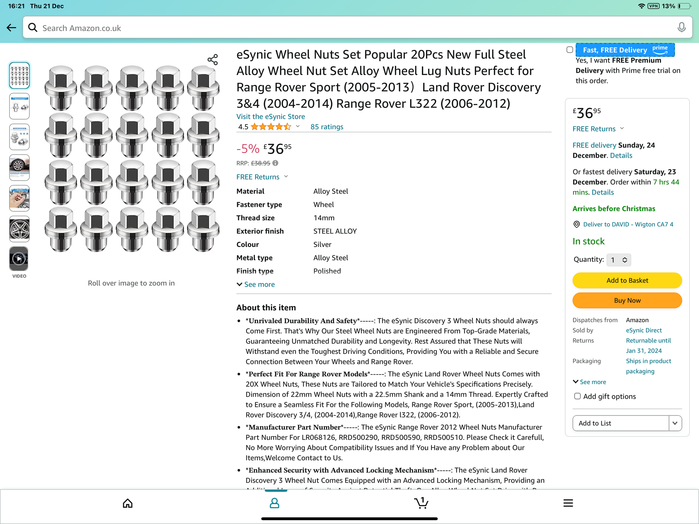699x524 pixels.
Task: Tap the Wi-Fi icon in status bar
Action: (641, 6)
